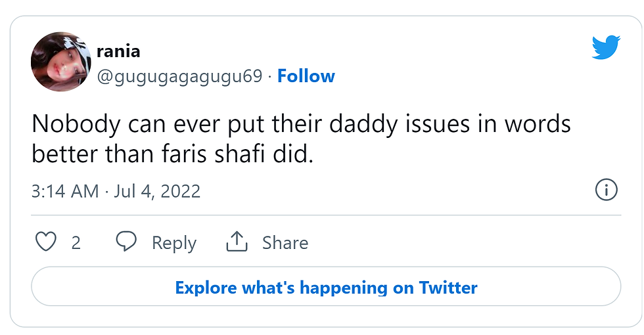Click the Reply text label
The width and height of the screenshot is (644, 335).
coord(174,243)
